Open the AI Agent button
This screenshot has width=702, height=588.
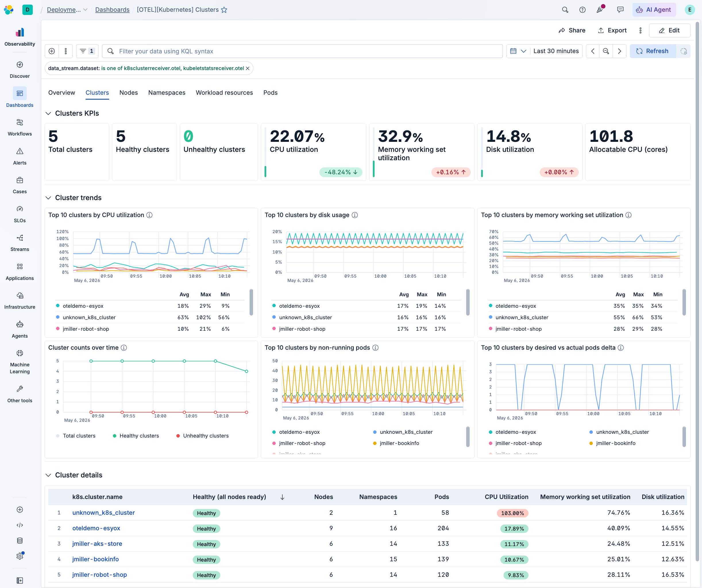point(654,10)
